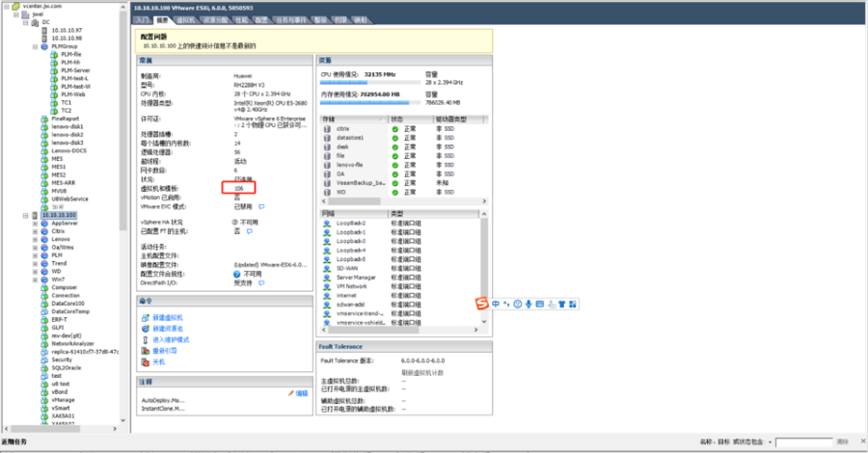The image size is (868, 453).
Task: Click the 新建虚拟机 command link
Action: point(167,317)
